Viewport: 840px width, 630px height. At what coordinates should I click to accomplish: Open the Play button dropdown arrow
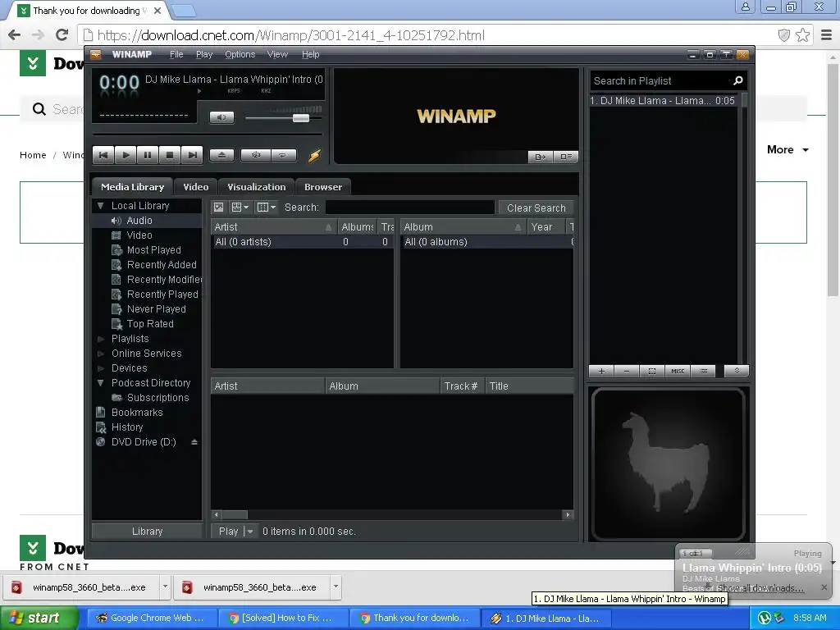coord(250,532)
